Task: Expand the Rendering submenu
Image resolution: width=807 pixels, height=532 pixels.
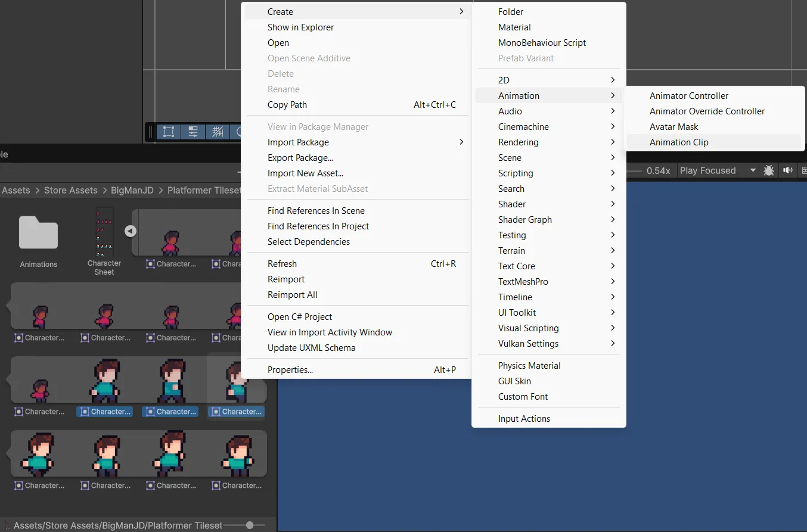Action: point(548,142)
